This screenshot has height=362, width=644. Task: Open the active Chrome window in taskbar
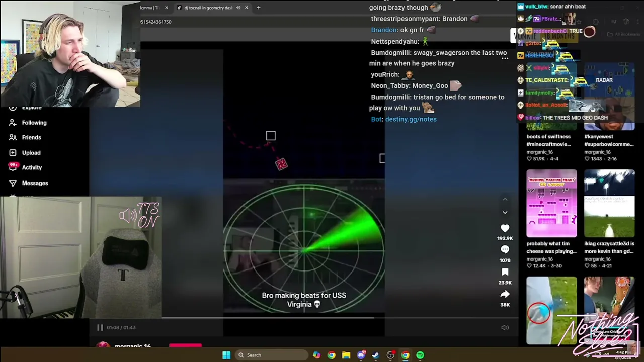point(405,355)
